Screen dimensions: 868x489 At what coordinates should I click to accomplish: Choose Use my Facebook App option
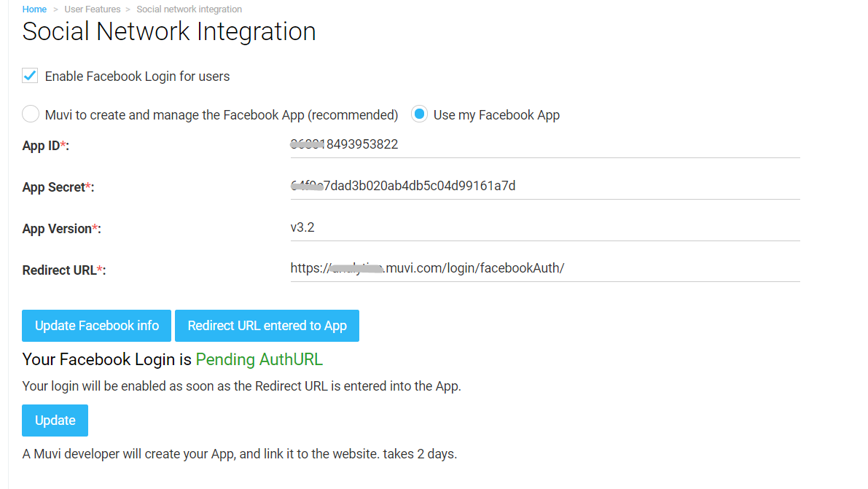[x=419, y=114]
